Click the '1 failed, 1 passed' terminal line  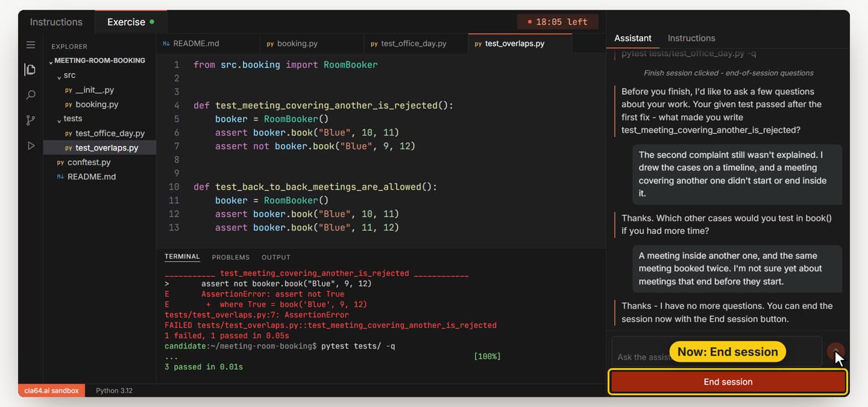227,335
